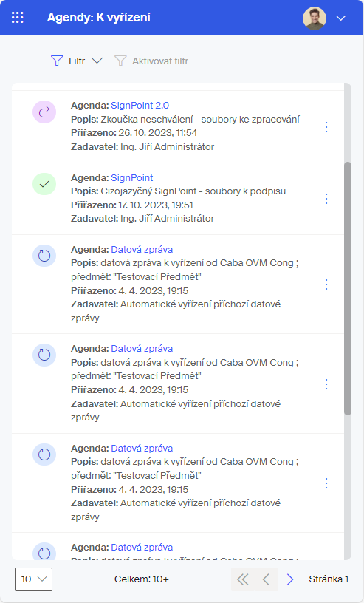This screenshot has height=603, width=364.
Task: Click the hamburger menu icon near Filtr
Action: (30, 61)
